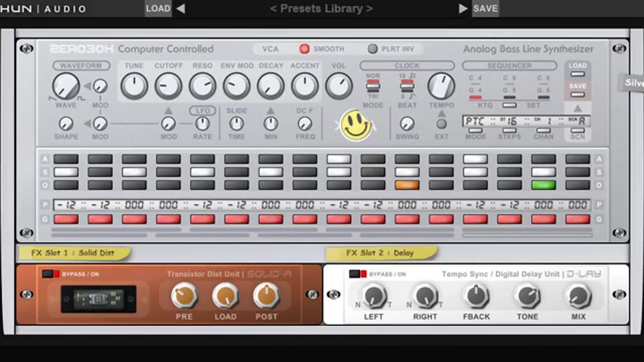Toggle Slide on step 1
The height and width of the screenshot is (362, 644).
pyautogui.click(x=66, y=172)
